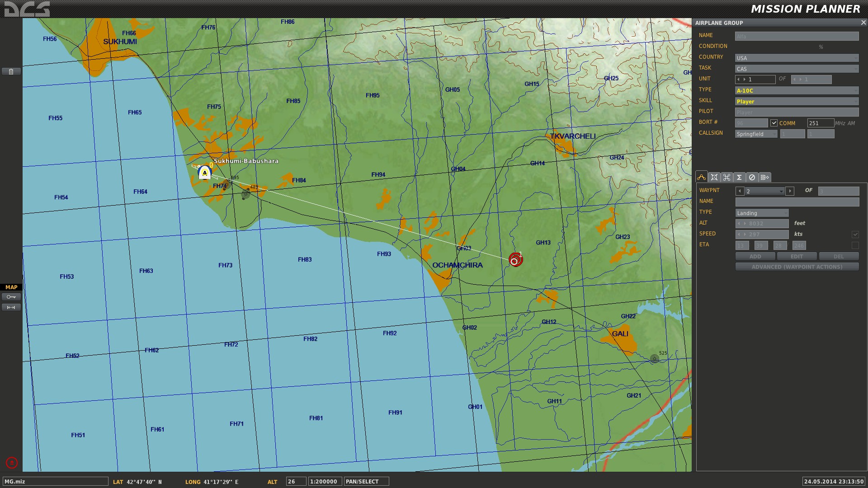The image size is (868, 488).
Task: Click the map scale 1:200000 box
Action: 325,482
